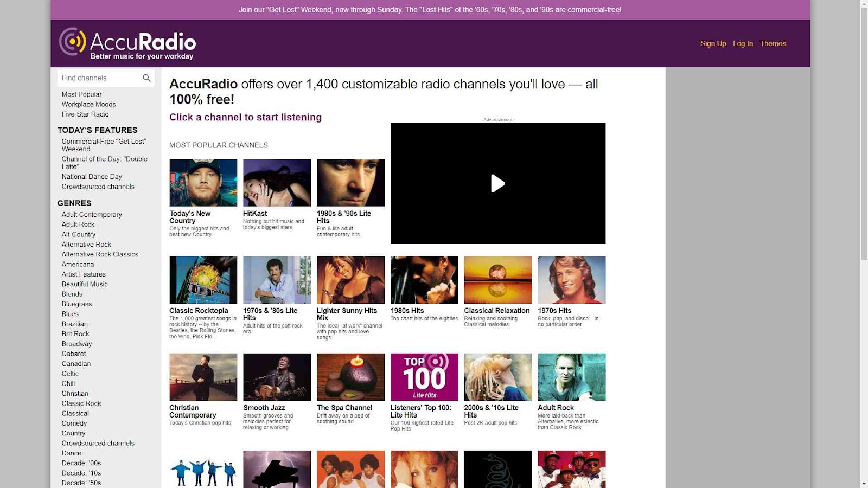The height and width of the screenshot is (488, 868).
Task: Select the Decade: '00s genre
Action: point(81,463)
